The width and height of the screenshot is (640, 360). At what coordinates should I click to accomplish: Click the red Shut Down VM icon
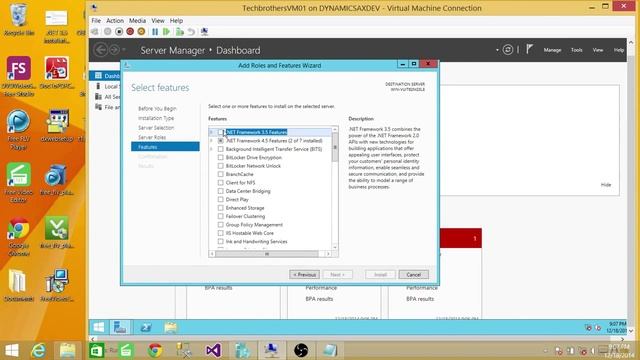pyautogui.click(x=130, y=32)
